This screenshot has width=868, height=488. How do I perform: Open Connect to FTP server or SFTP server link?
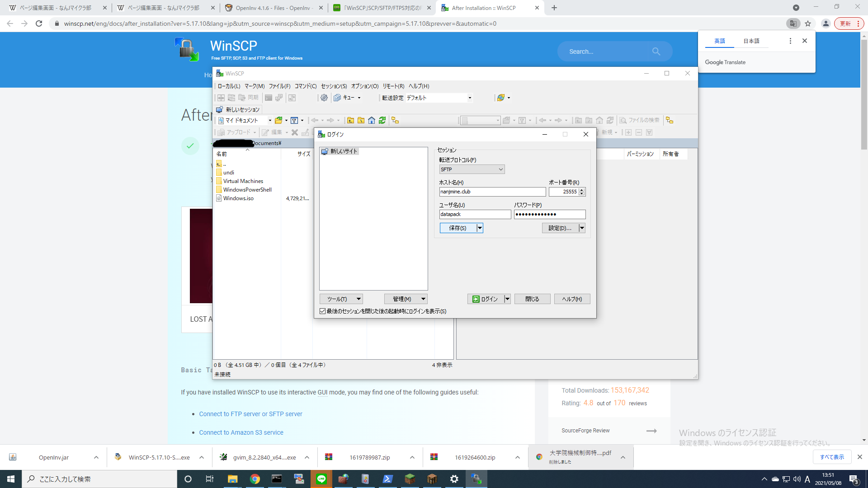250,414
